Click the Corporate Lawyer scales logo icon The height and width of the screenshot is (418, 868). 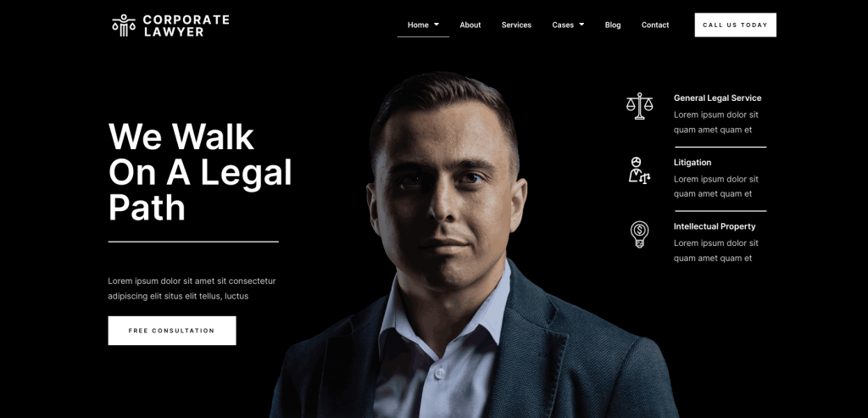pyautogui.click(x=124, y=25)
